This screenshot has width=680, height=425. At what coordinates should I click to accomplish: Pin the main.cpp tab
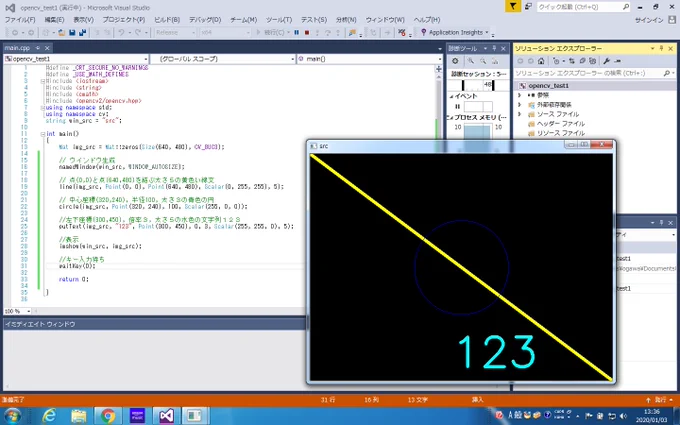click(x=38, y=48)
